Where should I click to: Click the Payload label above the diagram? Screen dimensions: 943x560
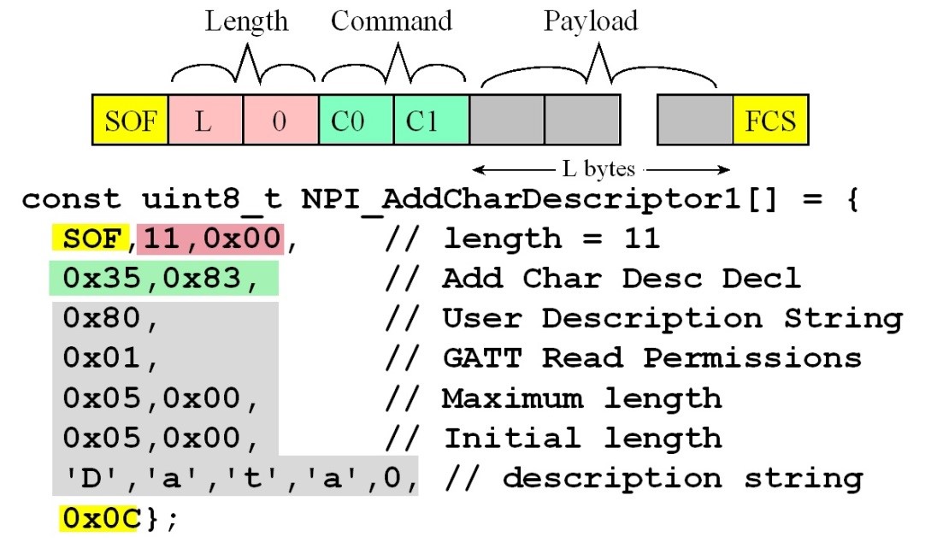pyautogui.click(x=591, y=22)
